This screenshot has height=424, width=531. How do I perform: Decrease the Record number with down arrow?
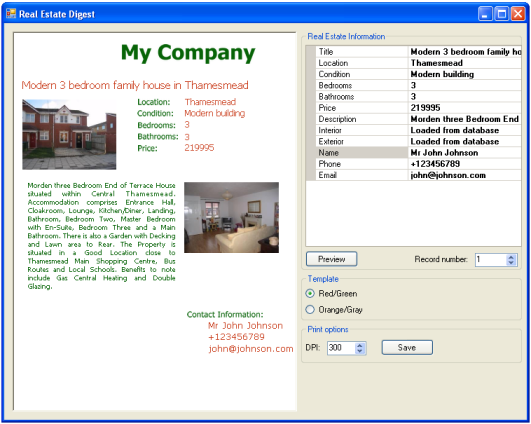[511, 262]
